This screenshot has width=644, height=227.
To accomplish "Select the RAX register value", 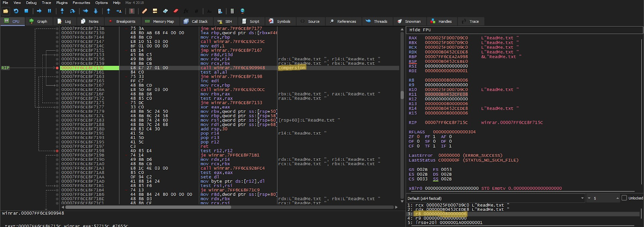I will pyautogui.click(x=446, y=38).
